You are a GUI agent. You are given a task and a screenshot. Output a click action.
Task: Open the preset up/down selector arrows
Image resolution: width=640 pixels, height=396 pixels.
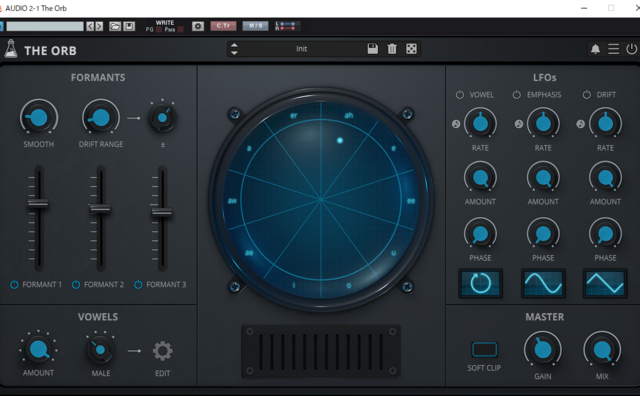pos(234,49)
